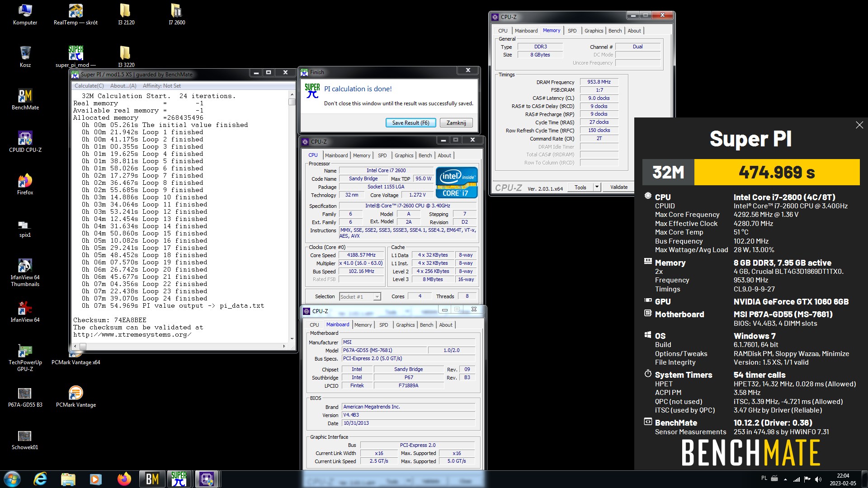Launch PCMark Vantage x64 icon

pos(75,361)
